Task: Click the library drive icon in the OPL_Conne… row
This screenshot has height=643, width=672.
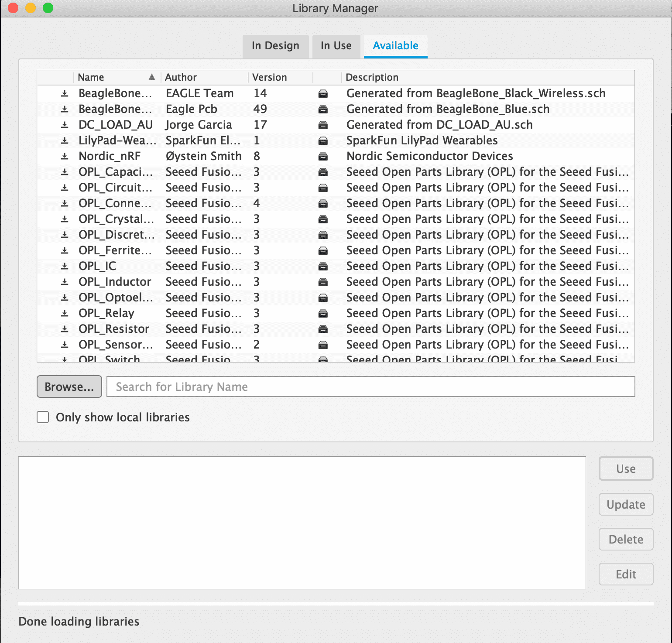Action: pyautogui.click(x=323, y=204)
